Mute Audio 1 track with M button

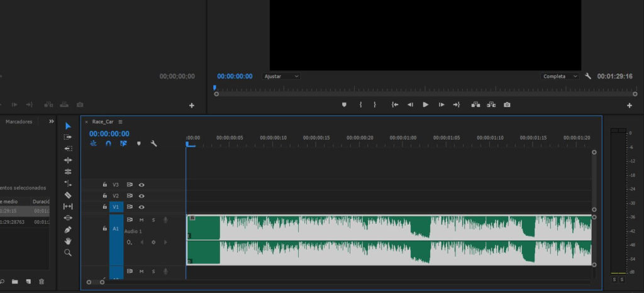coord(142,220)
